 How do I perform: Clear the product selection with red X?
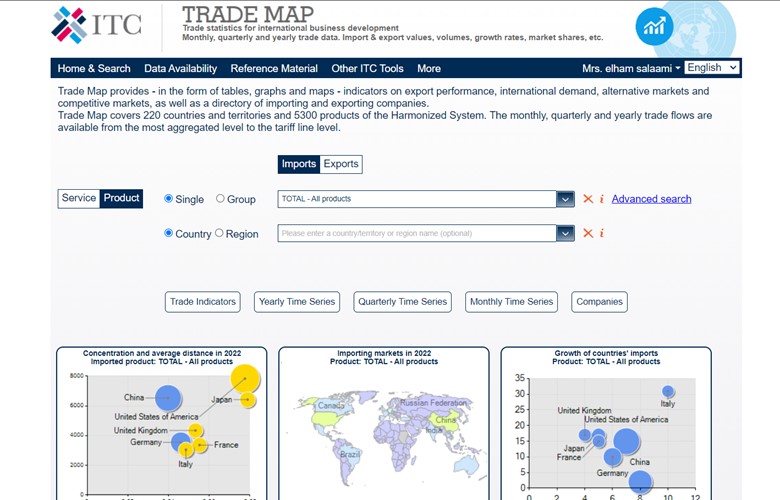tap(588, 199)
